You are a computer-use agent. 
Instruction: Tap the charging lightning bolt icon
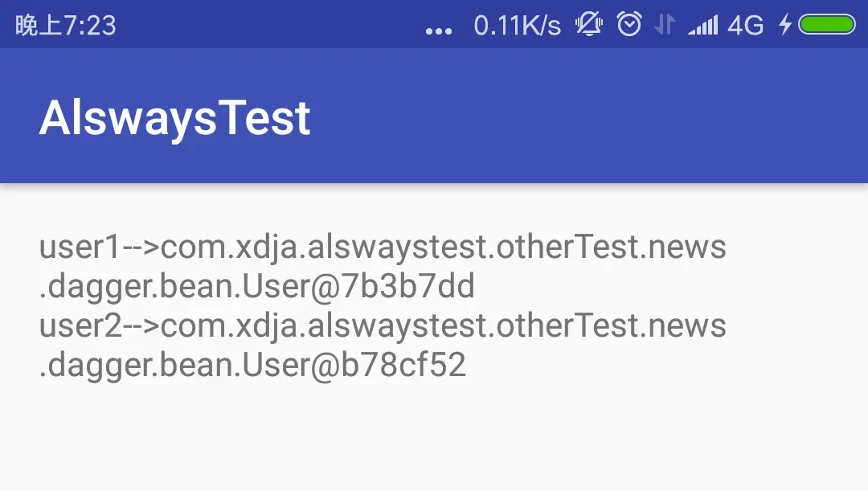(785, 25)
